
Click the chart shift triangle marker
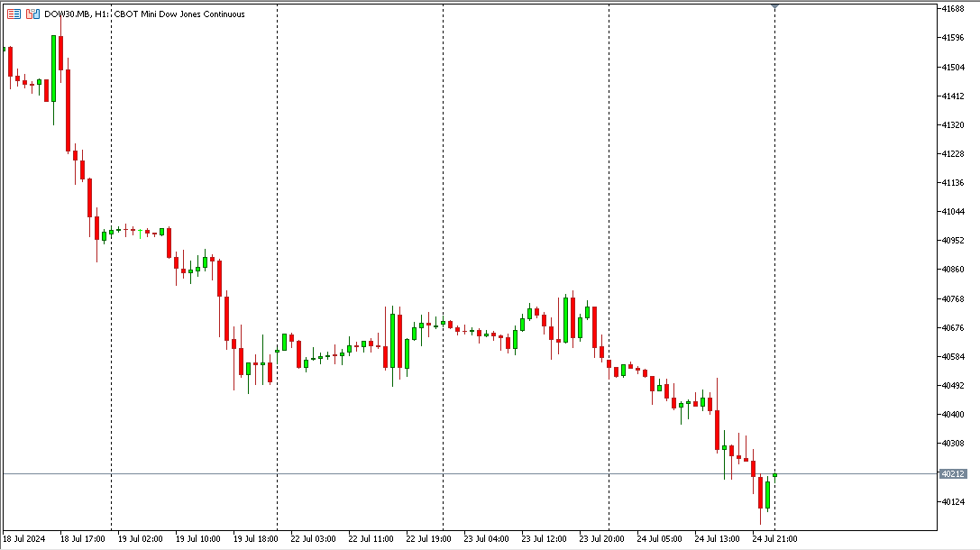click(775, 6)
